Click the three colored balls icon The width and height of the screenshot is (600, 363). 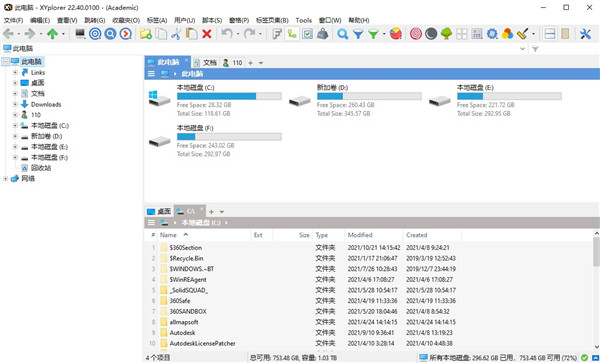(x=507, y=34)
